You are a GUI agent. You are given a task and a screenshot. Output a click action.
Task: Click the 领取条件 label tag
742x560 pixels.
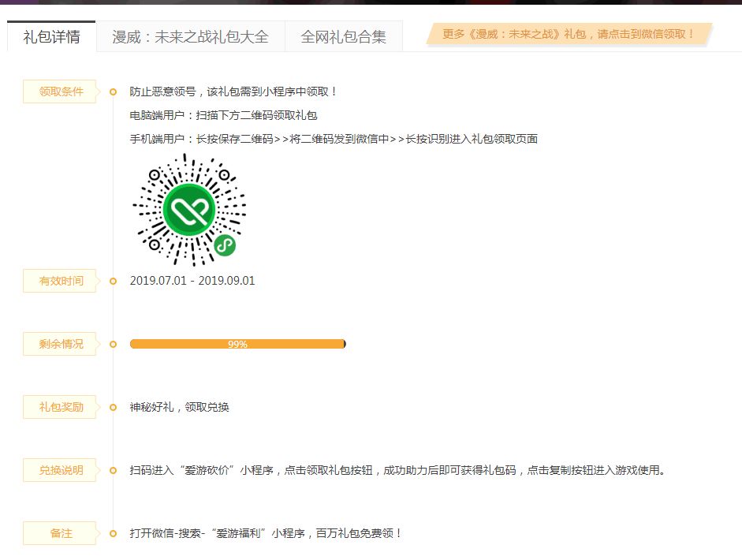61,91
